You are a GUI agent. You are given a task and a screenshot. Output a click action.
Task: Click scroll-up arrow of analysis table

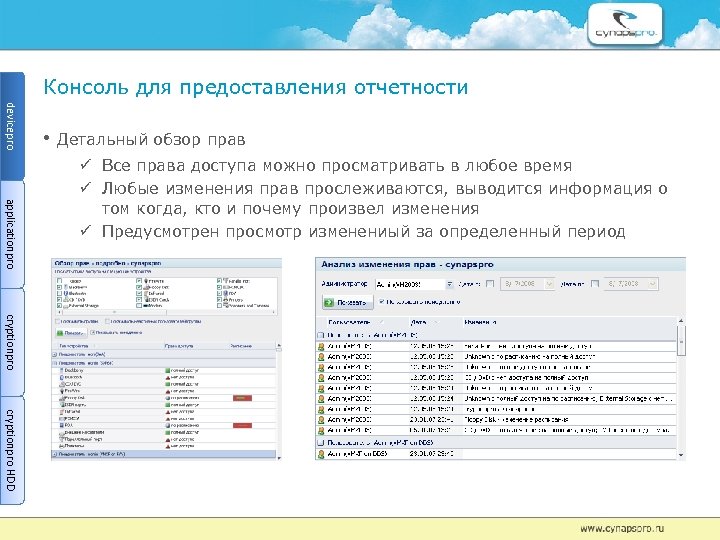681,321
